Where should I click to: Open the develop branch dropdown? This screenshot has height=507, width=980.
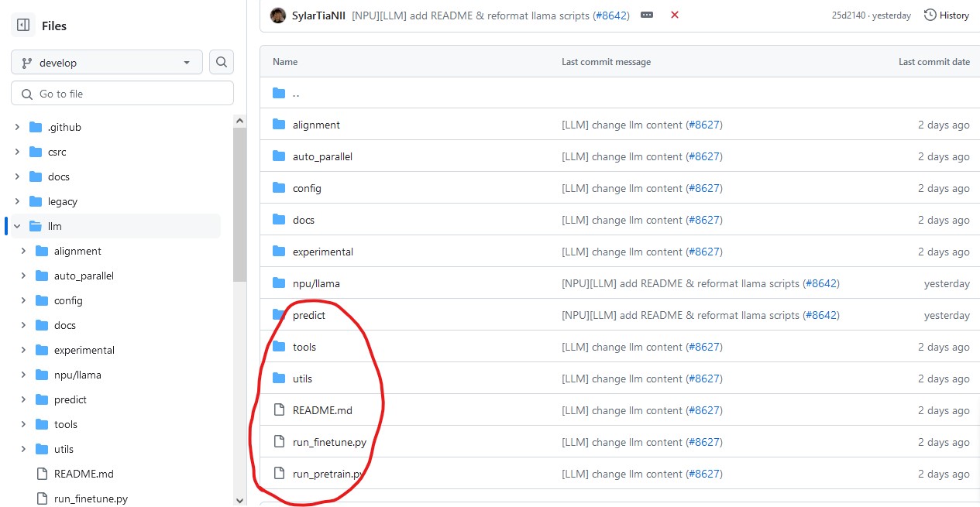(x=107, y=63)
